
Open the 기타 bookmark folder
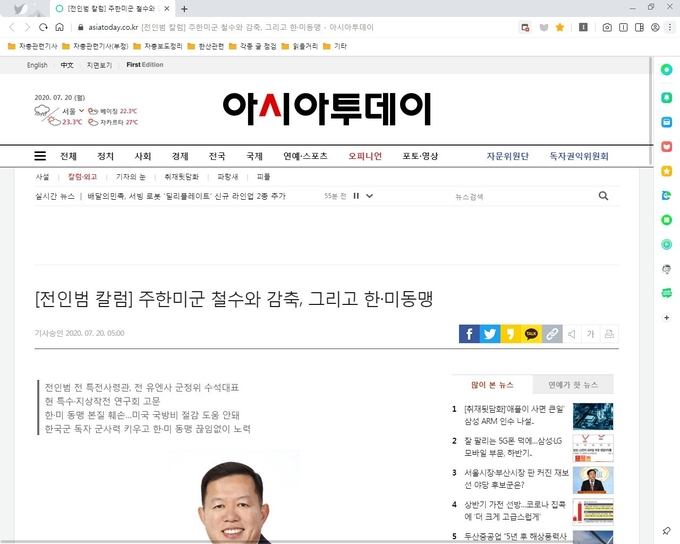point(335,46)
